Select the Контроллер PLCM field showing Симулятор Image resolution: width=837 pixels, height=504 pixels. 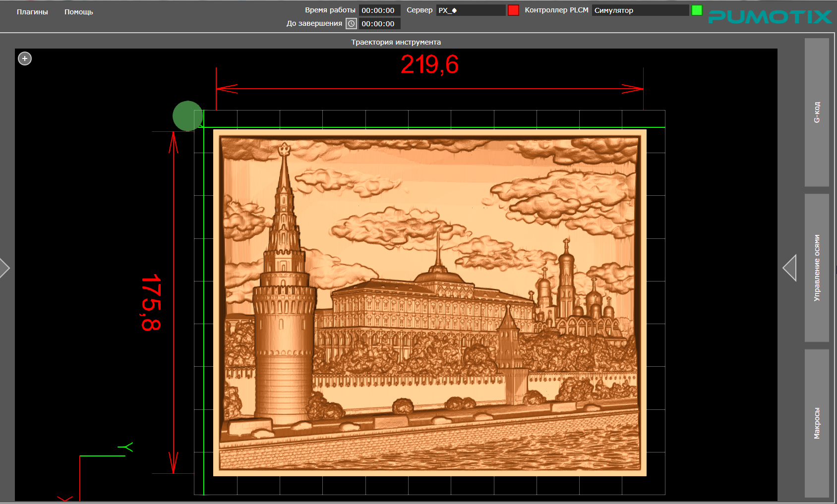[640, 10]
